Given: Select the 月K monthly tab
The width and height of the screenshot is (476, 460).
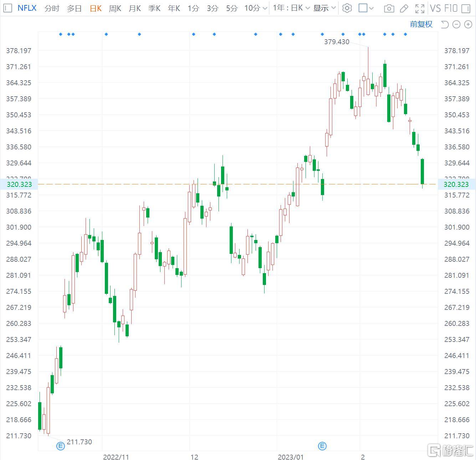Looking at the screenshot, I should coord(135,8).
